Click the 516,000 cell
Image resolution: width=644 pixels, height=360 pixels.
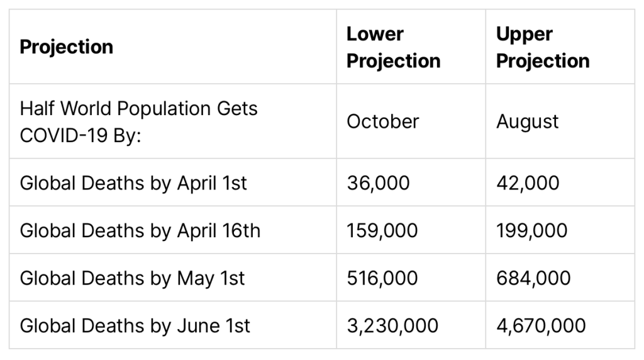coord(382,278)
